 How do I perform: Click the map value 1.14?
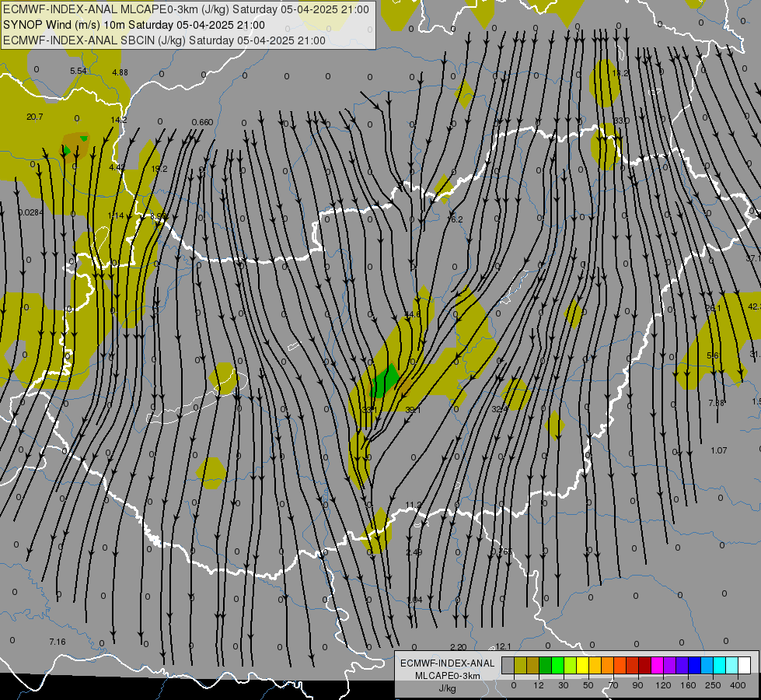[116, 215]
